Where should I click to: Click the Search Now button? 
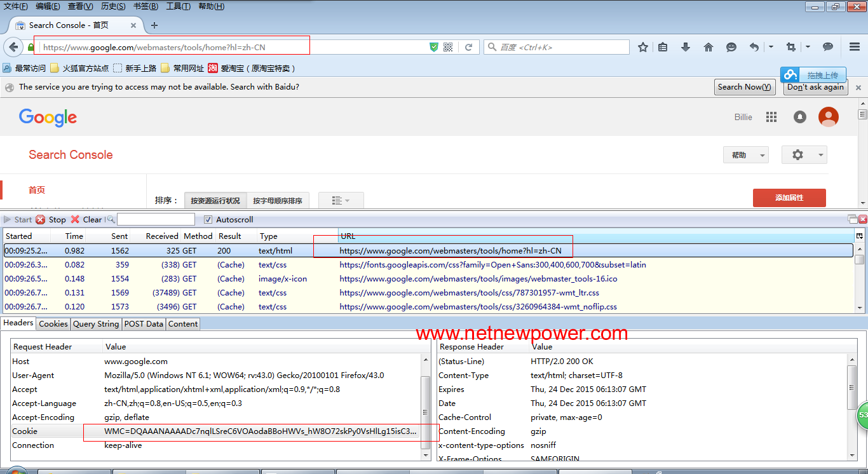[744, 87]
